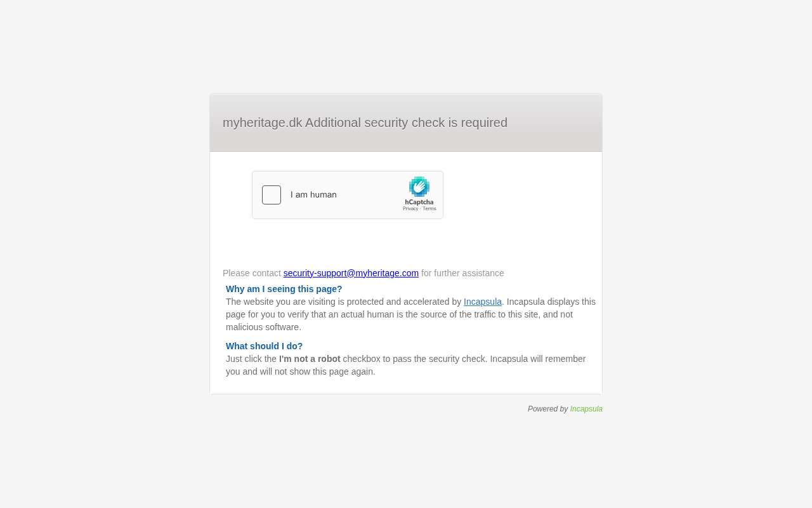Click the security-support@myheritage.com email link
The image size is (812, 508).
pos(351,273)
